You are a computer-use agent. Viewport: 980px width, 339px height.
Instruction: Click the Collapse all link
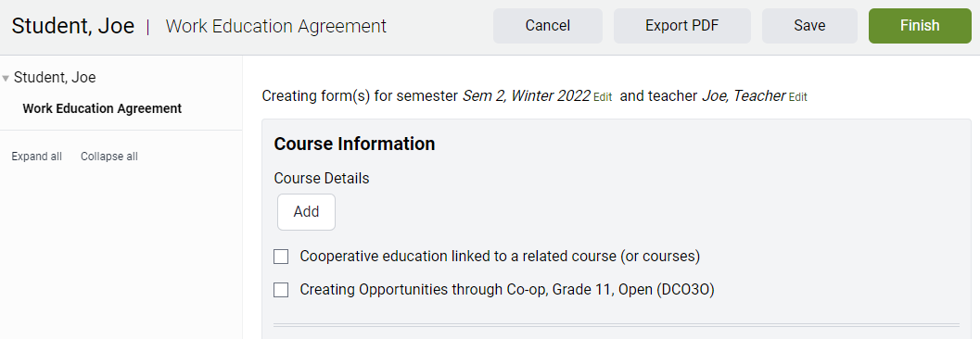109,157
